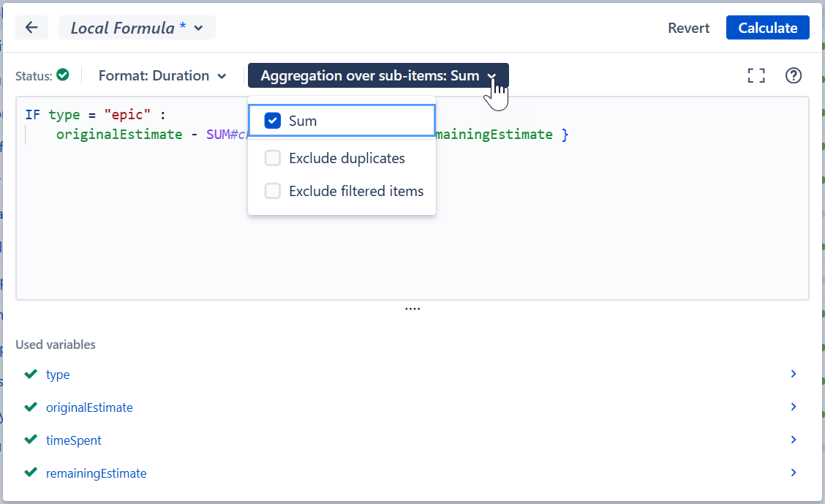Screen dimensions: 825x504
Task: Open the help question mark icon
Action: click(x=794, y=75)
